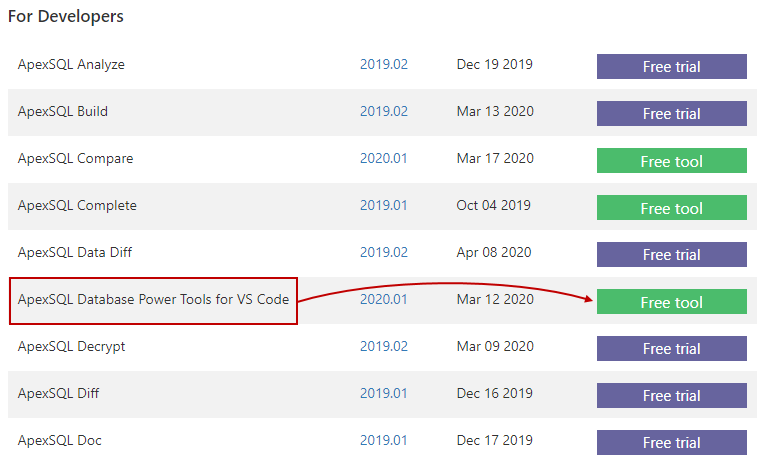Open version 2019.02 link for ApexSQL Data Diff
Screen dimensions: 761x465
pos(384,253)
